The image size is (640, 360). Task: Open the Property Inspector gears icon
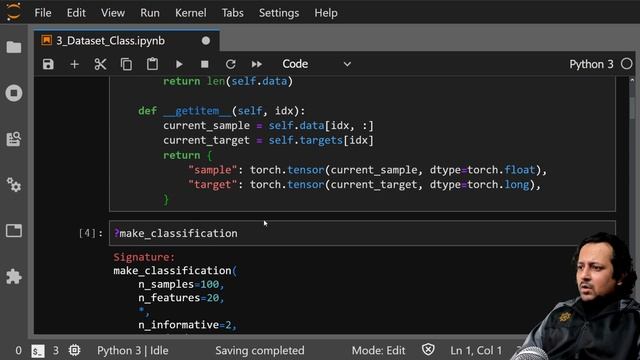click(14, 185)
